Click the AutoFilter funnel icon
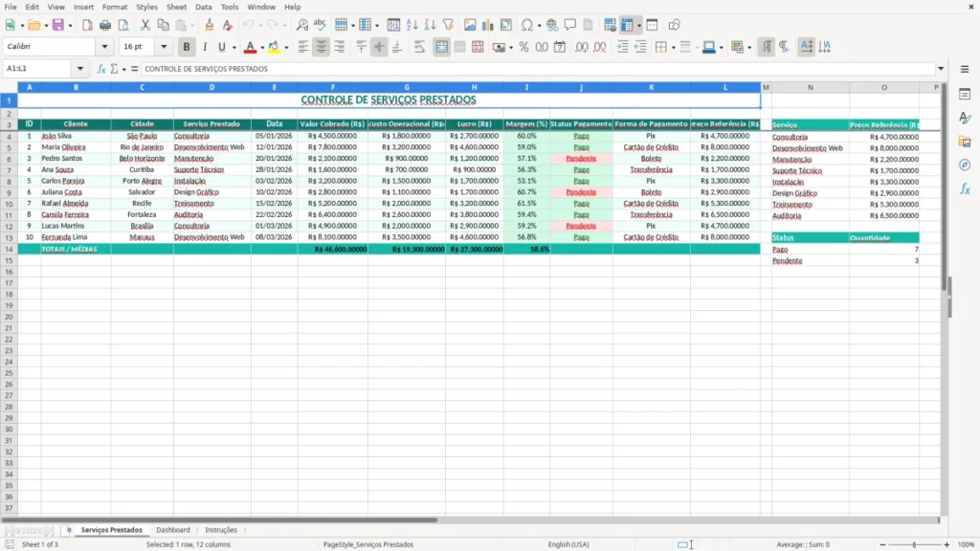Viewport: 980px width, 551px height. point(448,25)
